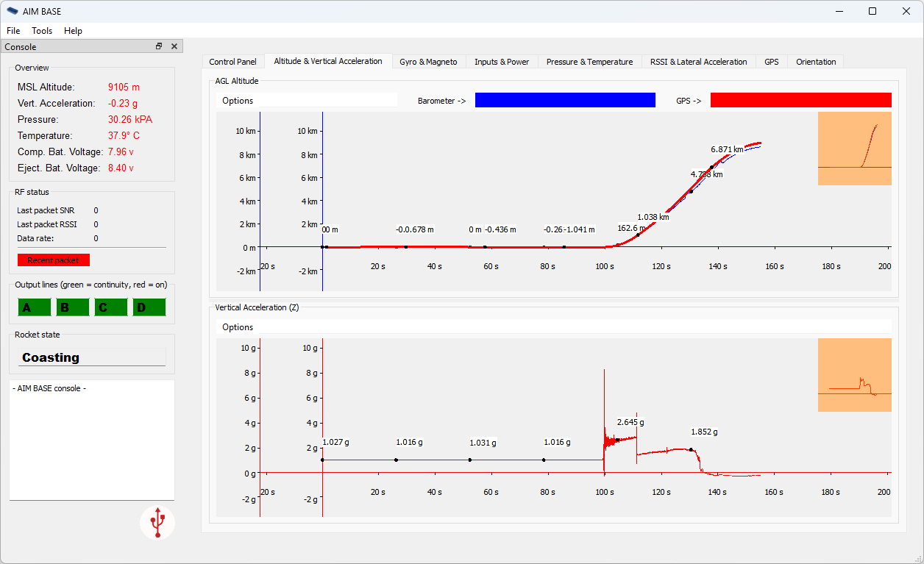Click the Pressure value 30.26 kPA
This screenshot has height=564, width=924.
tap(130, 119)
